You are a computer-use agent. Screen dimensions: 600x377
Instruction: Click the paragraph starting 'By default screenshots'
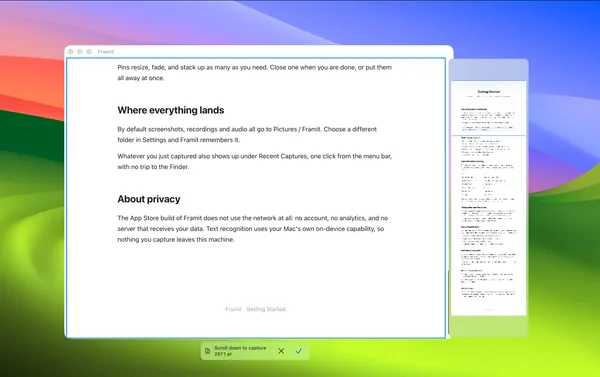[x=247, y=134]
